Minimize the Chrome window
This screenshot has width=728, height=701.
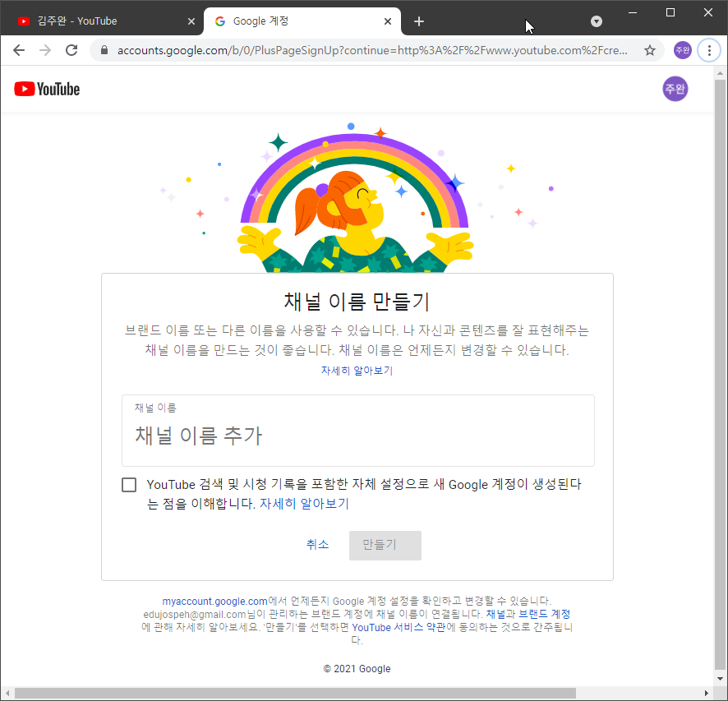[633, 12]
